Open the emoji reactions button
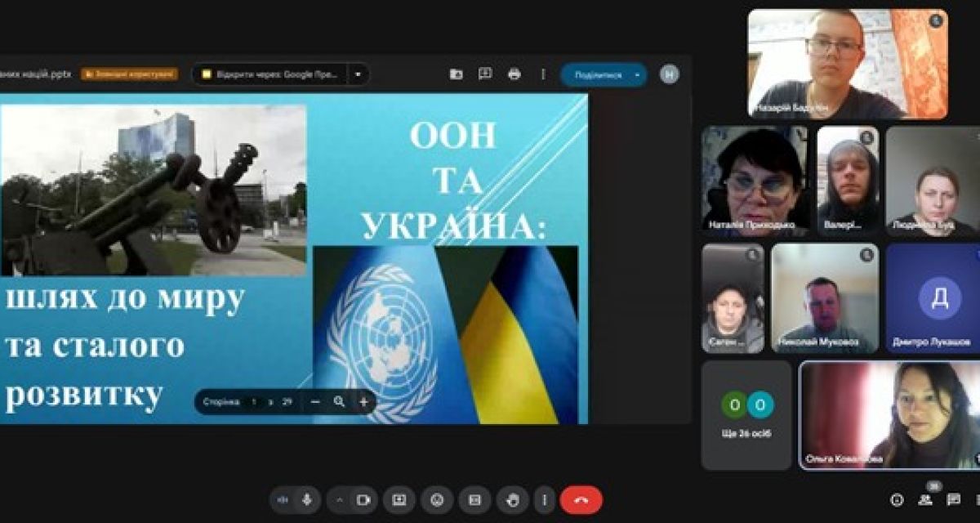Viewport: 980px width, 523px height. (437, 499)
